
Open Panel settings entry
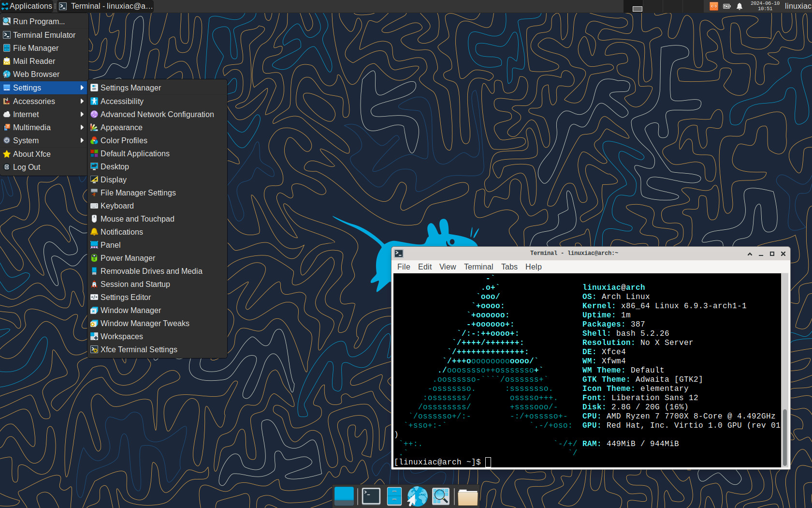[x=158, y=245]
